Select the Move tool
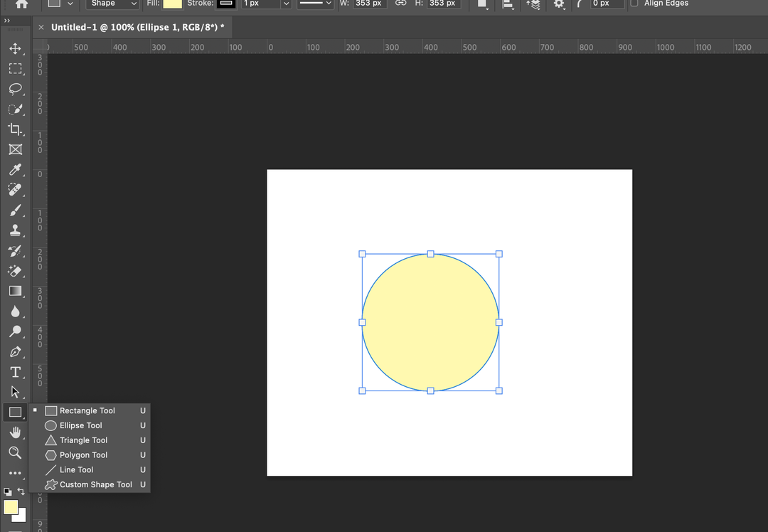Image resolution: width=768 pixels, height=532 pixels. click(15, 49)
